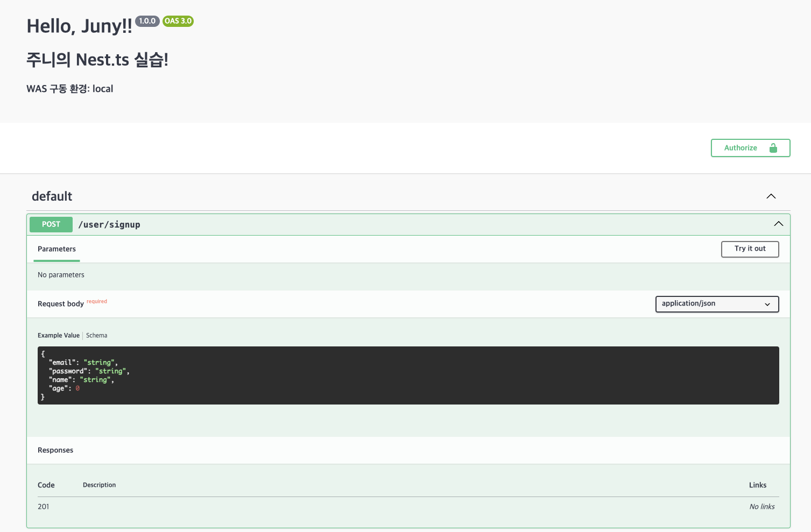Collapse the default section chevron
The image size is (811, 532).
771,196
